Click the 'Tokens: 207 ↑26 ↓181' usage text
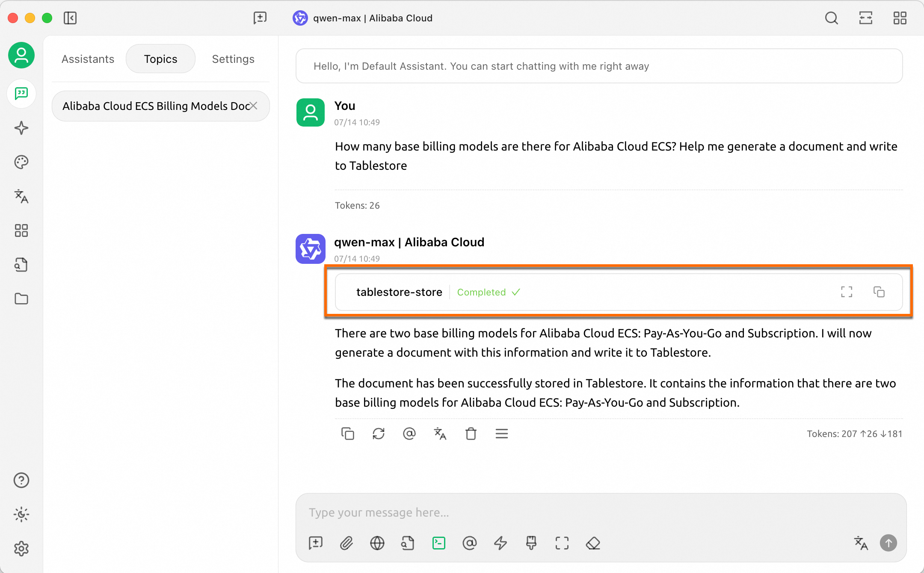924x573 pixels. tap(855, 434)
